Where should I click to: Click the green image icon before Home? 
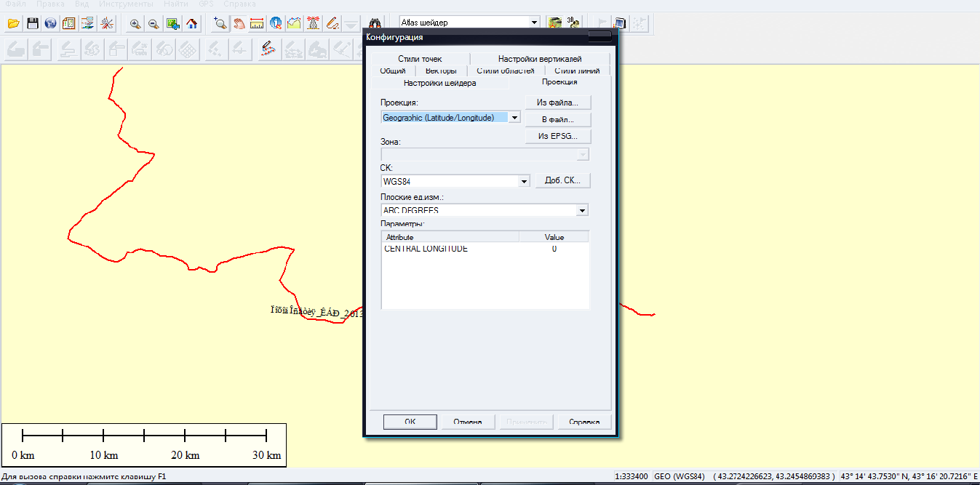click(172, 23)
